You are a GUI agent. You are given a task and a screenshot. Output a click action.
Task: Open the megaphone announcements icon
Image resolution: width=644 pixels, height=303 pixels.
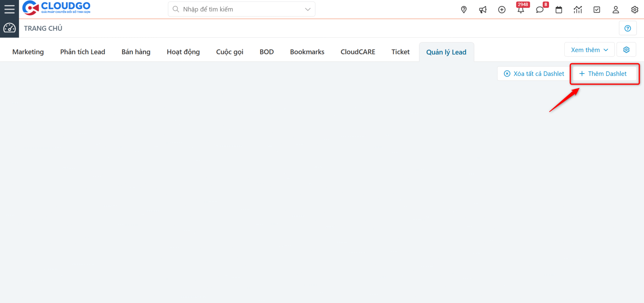pos(483,10)
